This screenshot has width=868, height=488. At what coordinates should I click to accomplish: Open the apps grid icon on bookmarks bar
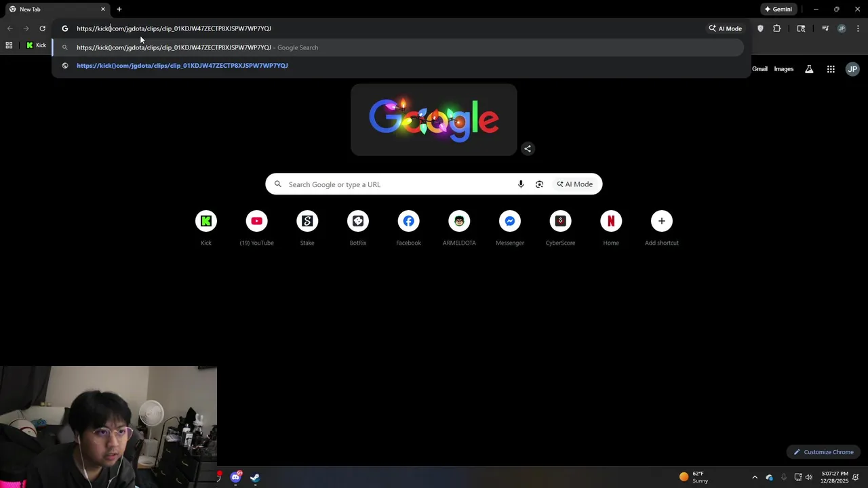[9, 45]
